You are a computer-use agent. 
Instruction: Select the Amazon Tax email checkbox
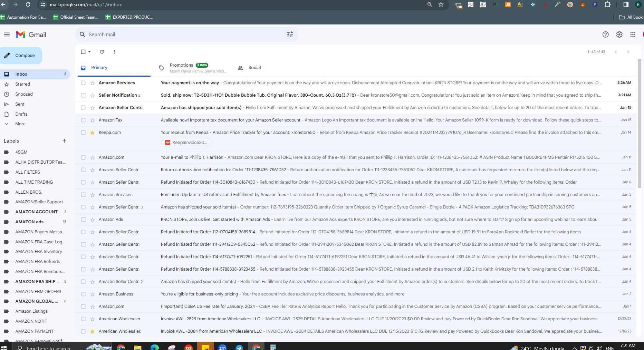click(83, 120)
